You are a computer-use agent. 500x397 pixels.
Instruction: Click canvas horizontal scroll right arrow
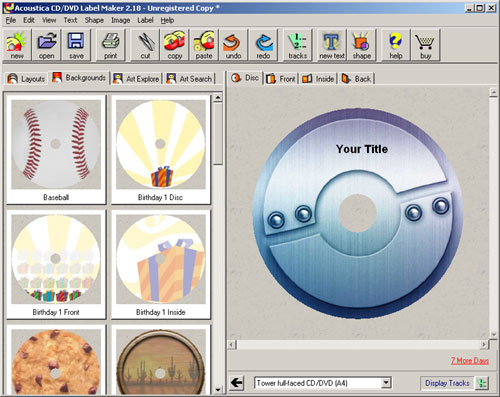coord(484,344)
